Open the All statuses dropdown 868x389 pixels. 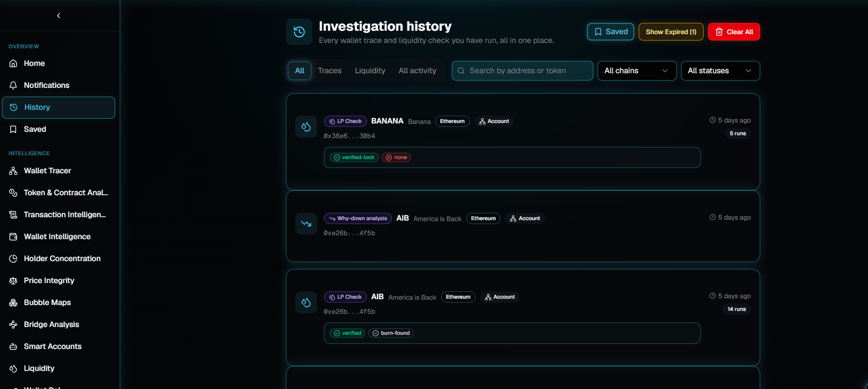(720, 71)
